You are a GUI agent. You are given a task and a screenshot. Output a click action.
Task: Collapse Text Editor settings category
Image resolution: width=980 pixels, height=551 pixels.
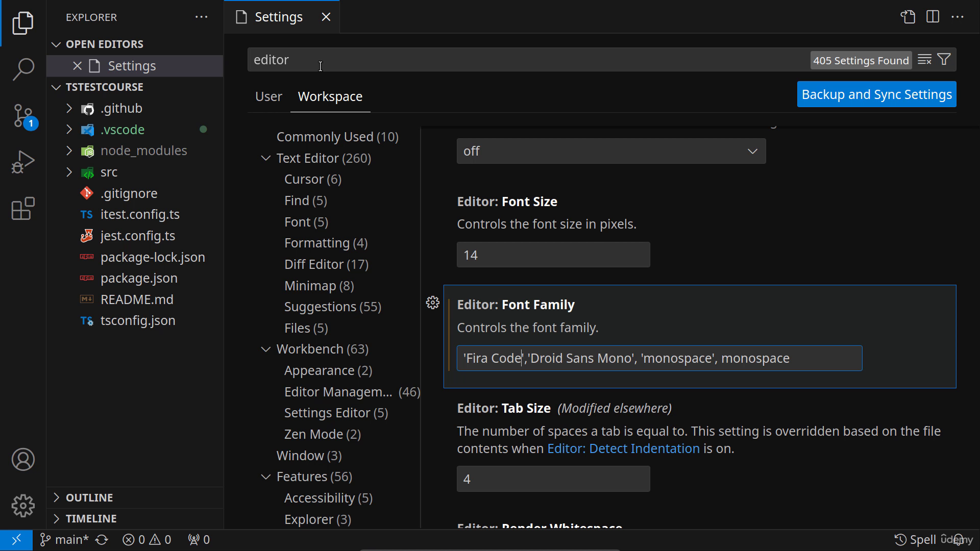[x=266, y=158]
